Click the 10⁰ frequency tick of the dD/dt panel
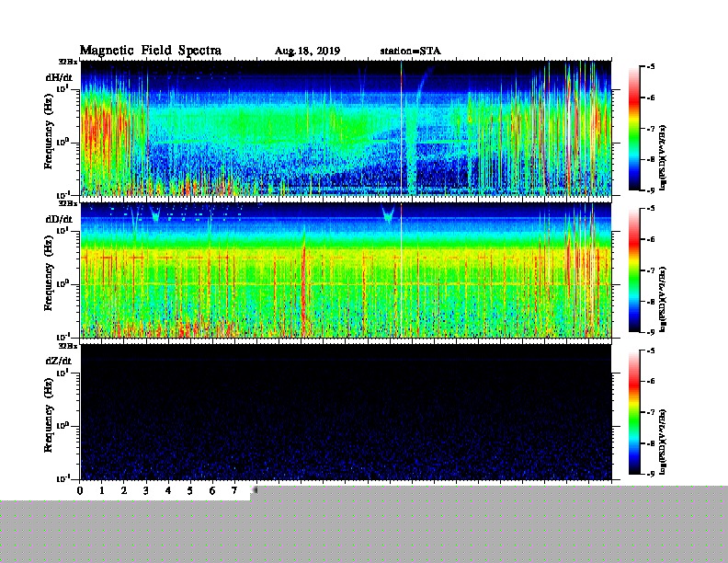This screenshot has height=563, width=728. (63, 284)
